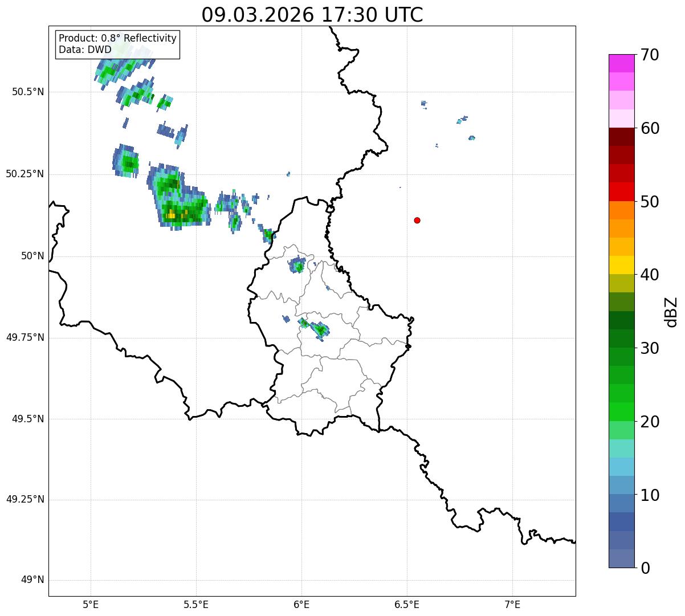The width and height of the screenshot is (685, 616).
Task: Click the green echo cell near 50.25°N 5.2°E
Action: [127, 161]
